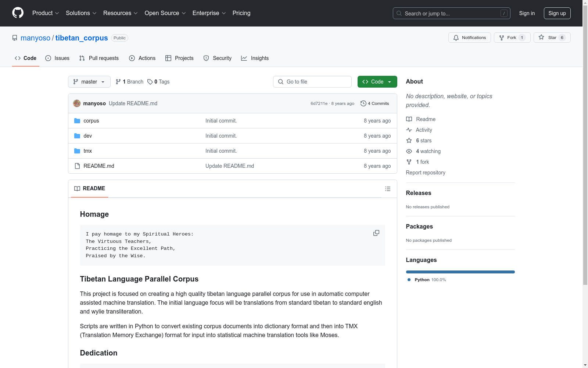Go to the Pricing page
This screenshot has width=588, height=368.
click(x=241, y=13)
